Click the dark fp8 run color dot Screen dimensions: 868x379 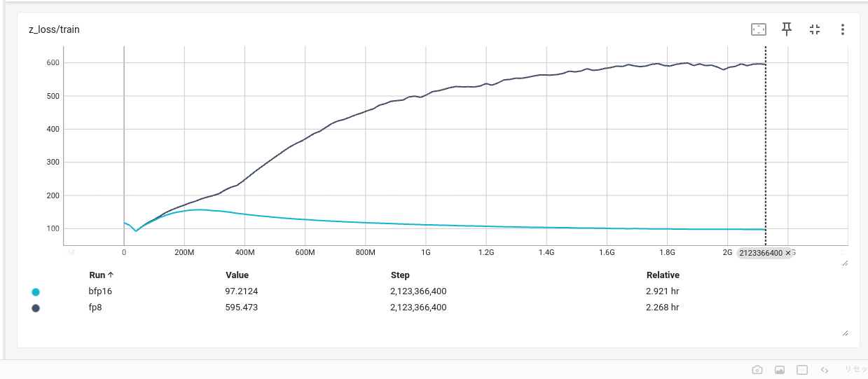[36, 308]
